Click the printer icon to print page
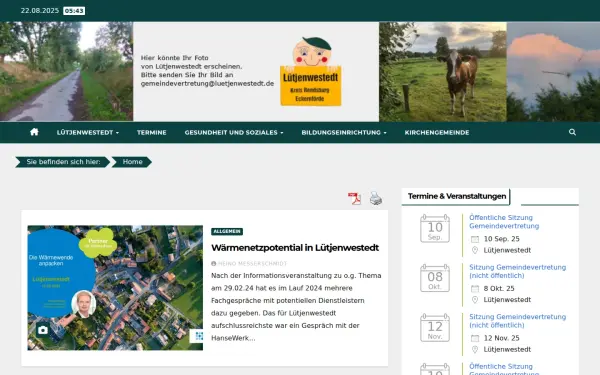 pos(375,199)
